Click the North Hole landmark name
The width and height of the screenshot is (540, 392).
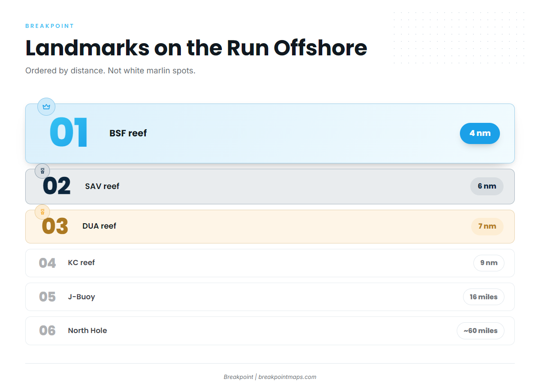click(x=87, y=331)
